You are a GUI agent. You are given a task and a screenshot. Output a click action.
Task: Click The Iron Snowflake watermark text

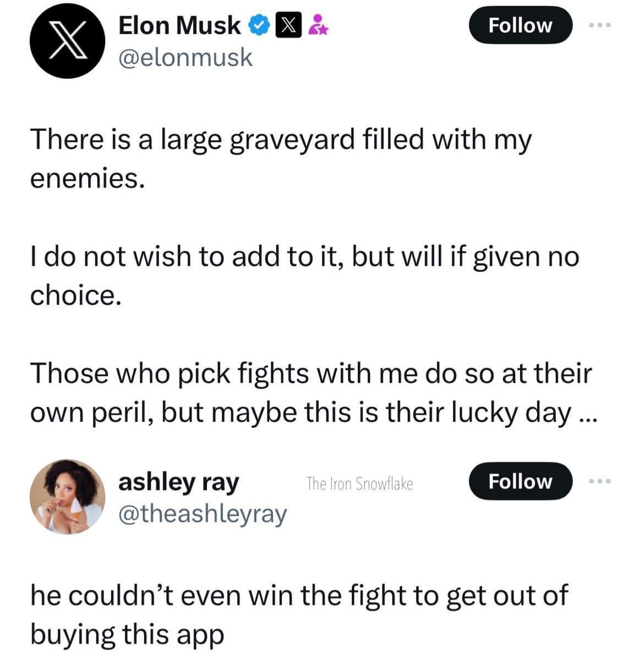359,483
